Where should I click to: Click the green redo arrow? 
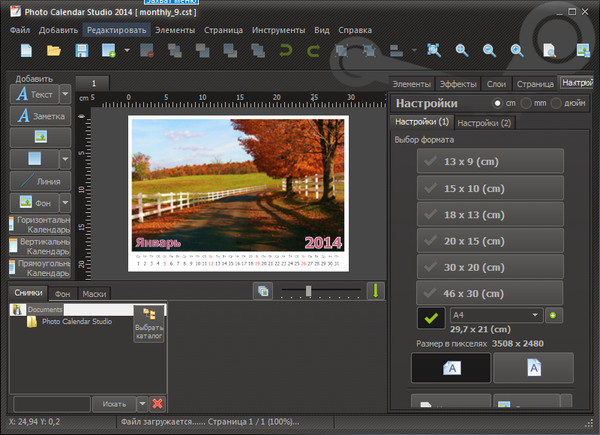[x=312, y=50]
